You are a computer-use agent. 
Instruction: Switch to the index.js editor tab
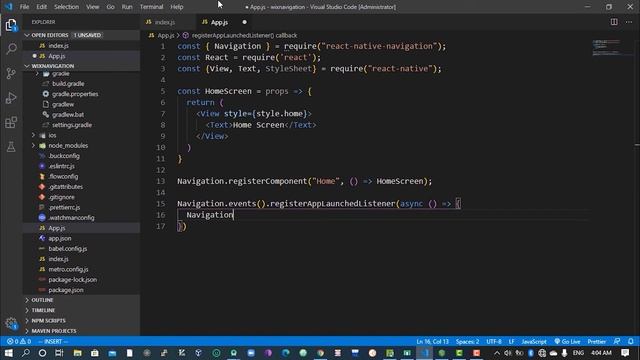(x=165, y=22)
